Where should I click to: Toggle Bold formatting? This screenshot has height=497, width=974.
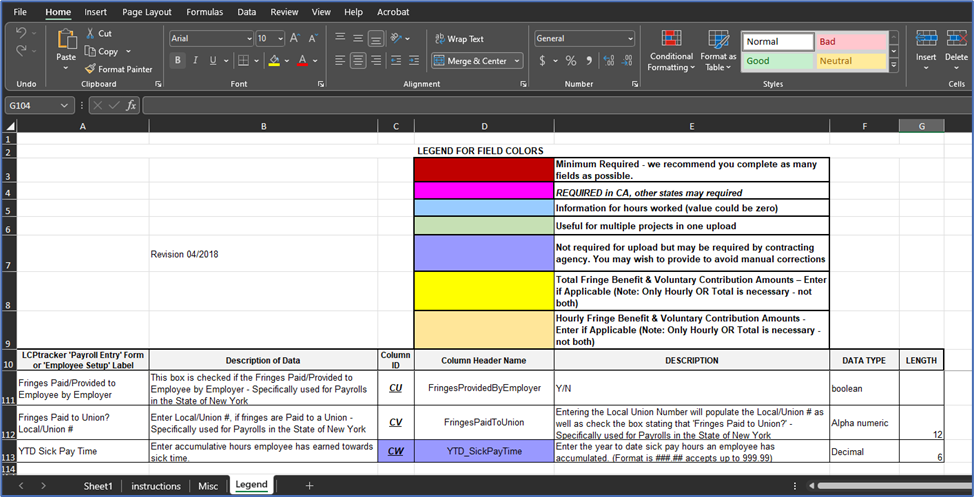point(178,61)
